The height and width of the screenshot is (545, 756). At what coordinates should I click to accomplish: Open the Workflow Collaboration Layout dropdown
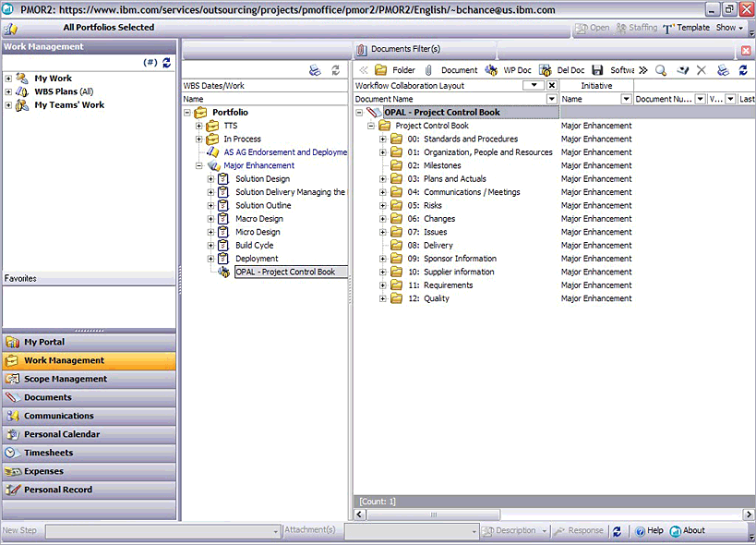pos(534,85)
